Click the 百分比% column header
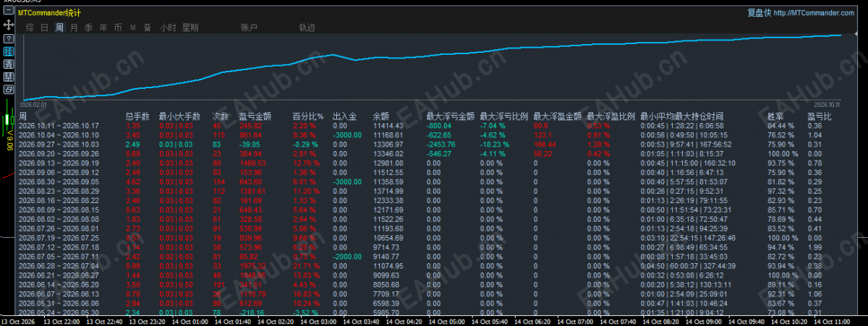The image size is (868, 326). pos(307,116)
